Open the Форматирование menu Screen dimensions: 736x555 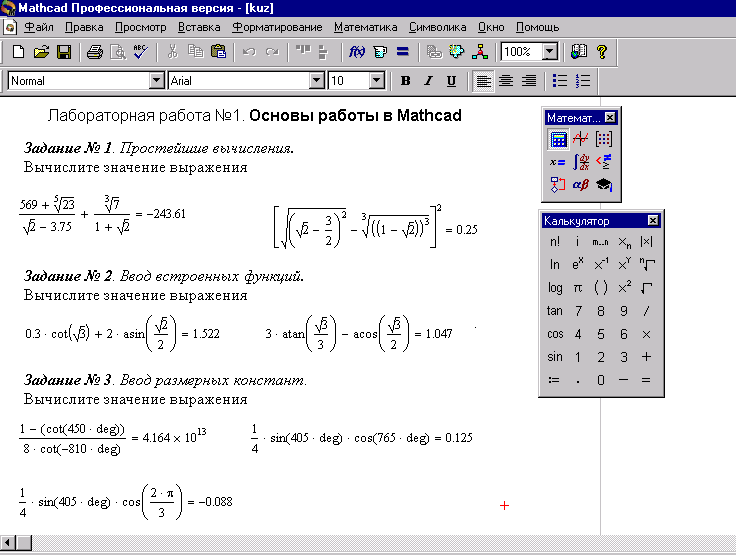[x=277, y=27]
